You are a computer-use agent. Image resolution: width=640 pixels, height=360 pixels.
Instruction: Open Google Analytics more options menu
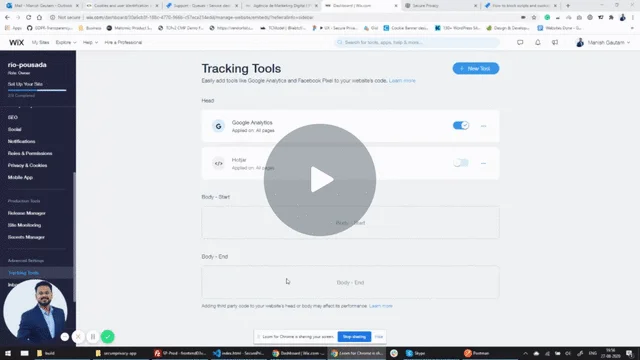click(483, 126)
